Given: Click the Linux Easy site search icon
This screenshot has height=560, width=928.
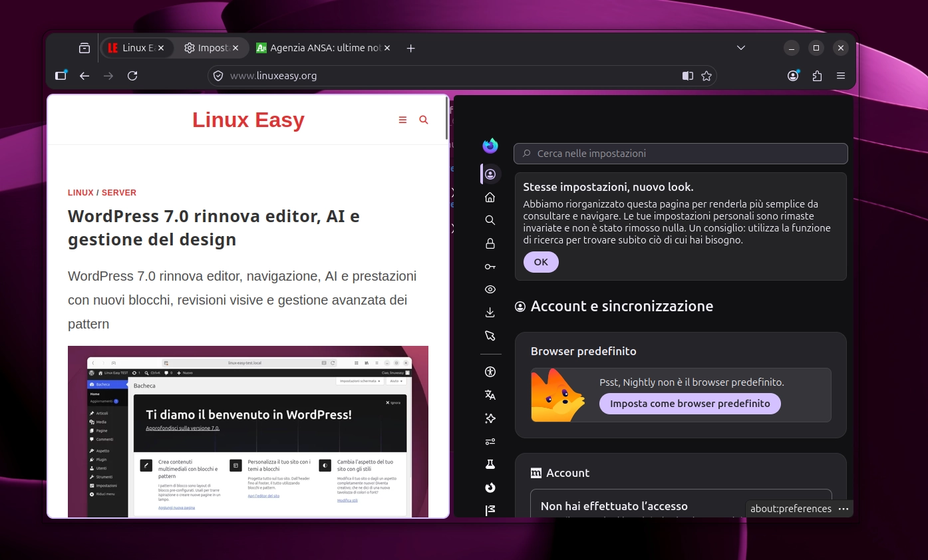Looking at the screenshot, I should point(424,120).
